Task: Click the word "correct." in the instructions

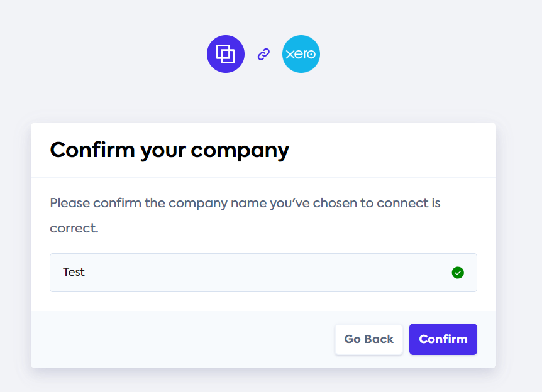Action: (x=74, y=228)
